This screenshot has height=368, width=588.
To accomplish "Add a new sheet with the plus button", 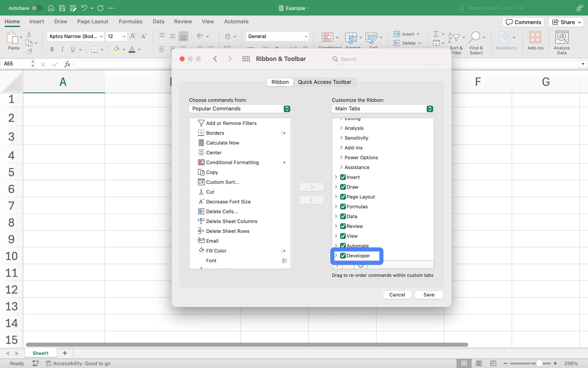I will point(65,353).
